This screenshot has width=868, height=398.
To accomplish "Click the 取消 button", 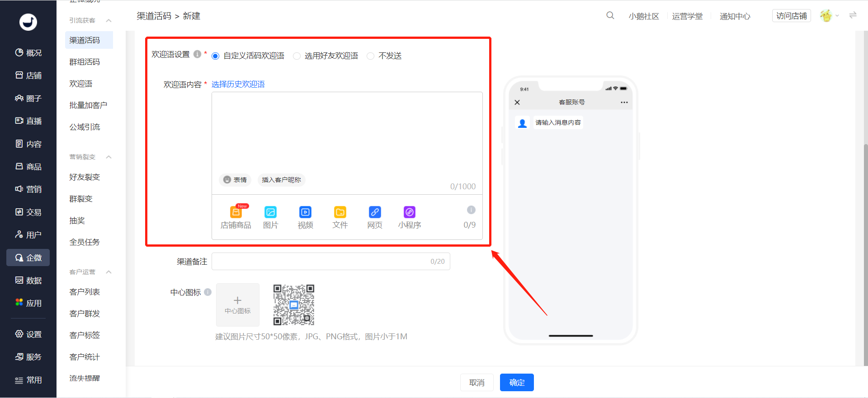I will point(477,383).
